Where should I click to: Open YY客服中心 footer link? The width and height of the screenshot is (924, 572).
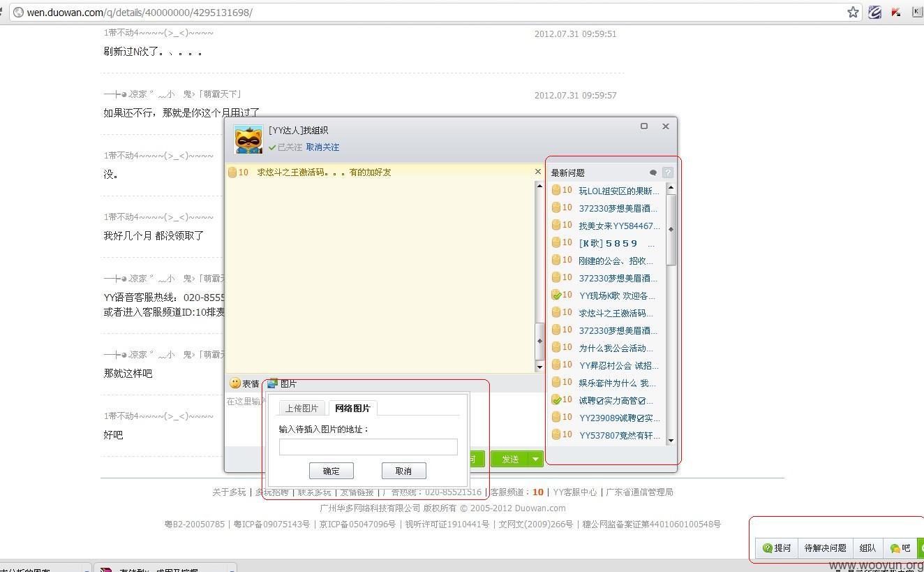(574, 492)
